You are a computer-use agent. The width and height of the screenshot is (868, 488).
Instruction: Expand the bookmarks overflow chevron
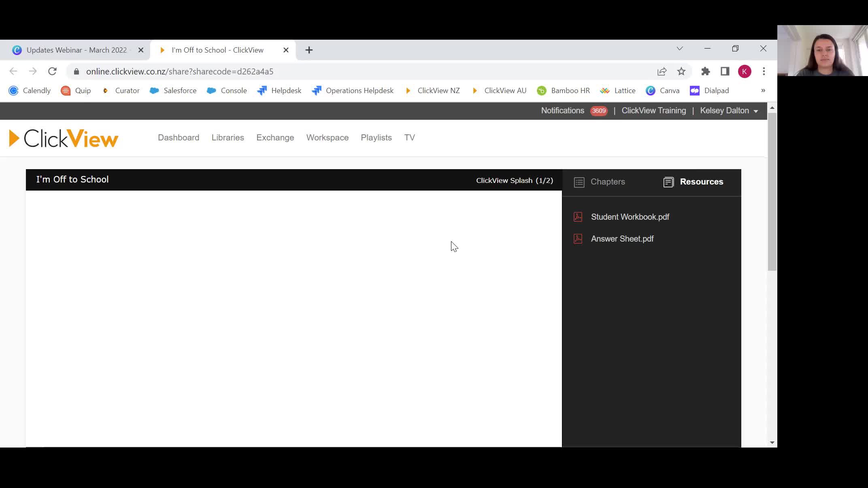763,91
